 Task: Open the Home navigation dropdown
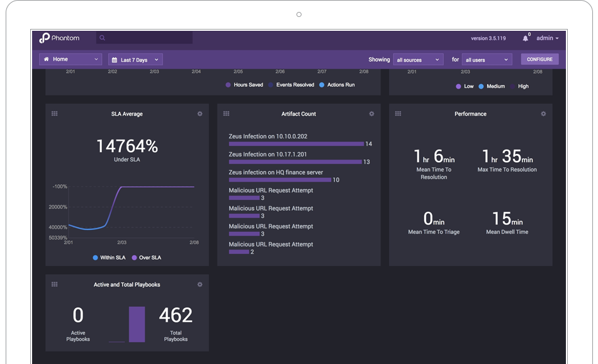[x=71, y=59]
